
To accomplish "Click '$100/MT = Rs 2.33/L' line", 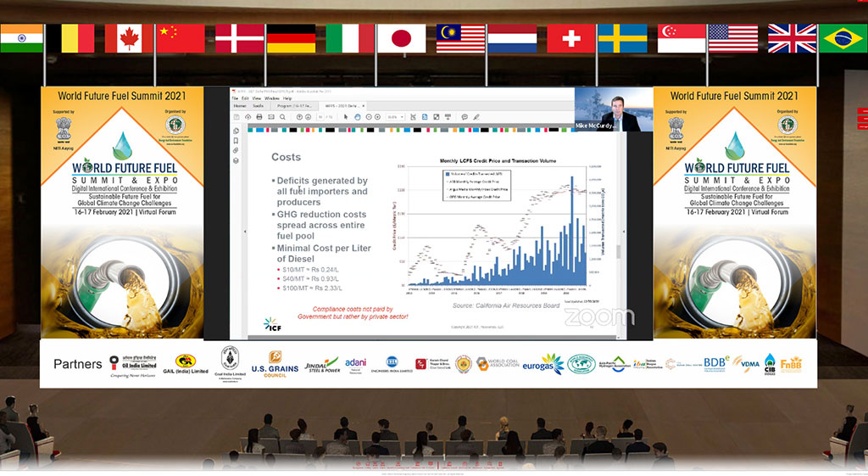I will coord(312,288).
